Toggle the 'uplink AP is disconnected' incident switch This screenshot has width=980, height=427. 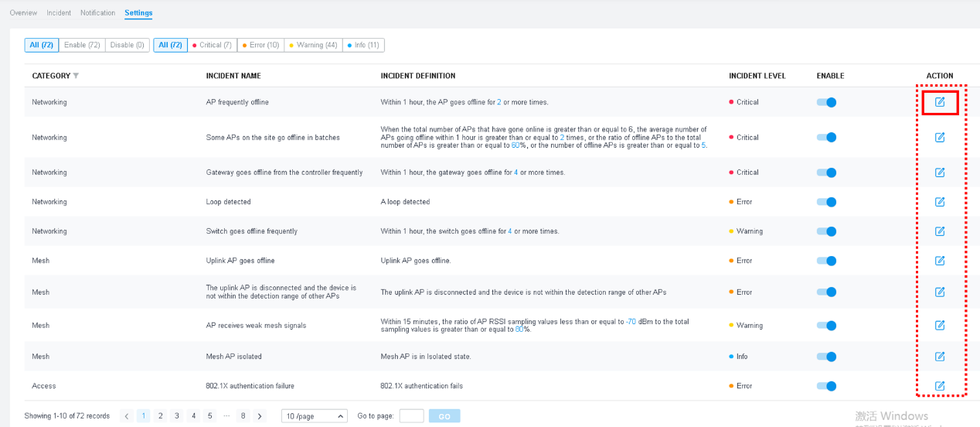point(827,292)
